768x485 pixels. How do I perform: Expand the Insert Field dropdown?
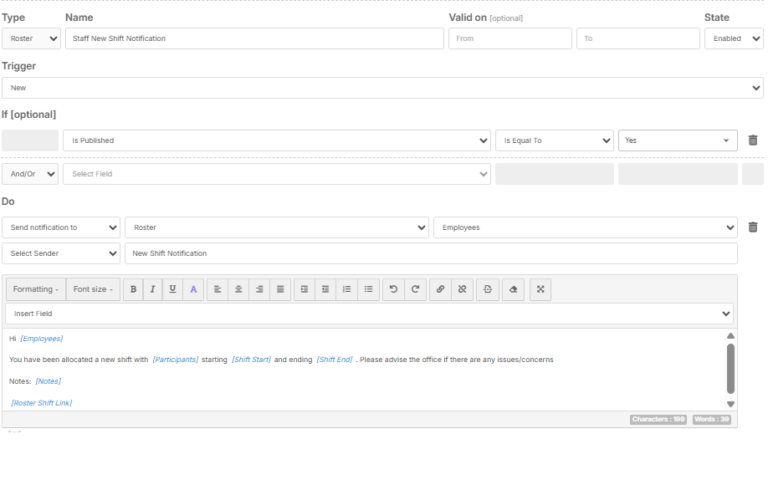(x=369, y=314)
